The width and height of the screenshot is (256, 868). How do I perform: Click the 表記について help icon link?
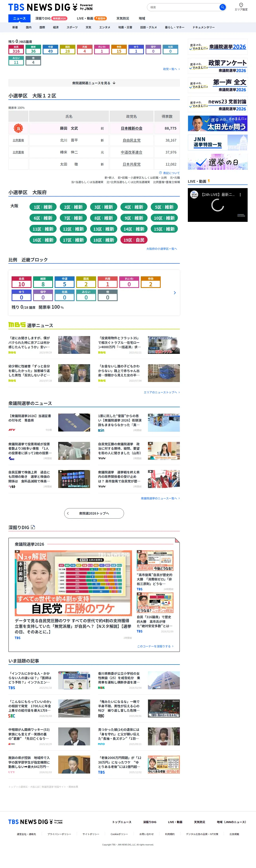pyautogui.click(x=169, y=173)
